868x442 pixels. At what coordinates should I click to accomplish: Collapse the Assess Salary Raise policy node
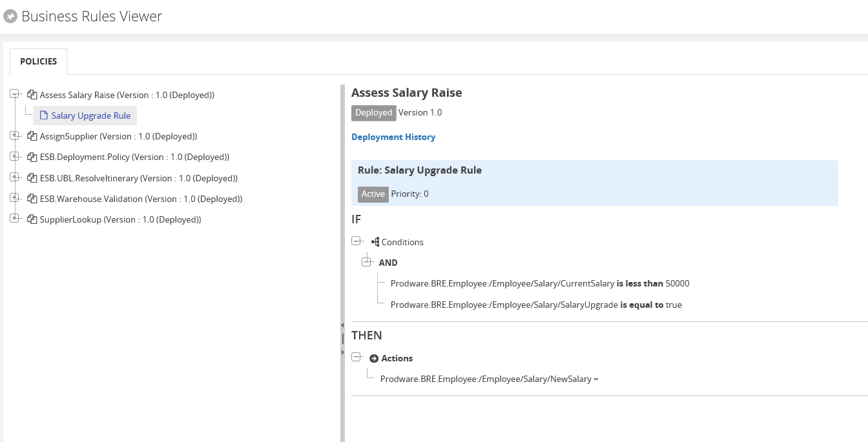click(x=15, y=94)
